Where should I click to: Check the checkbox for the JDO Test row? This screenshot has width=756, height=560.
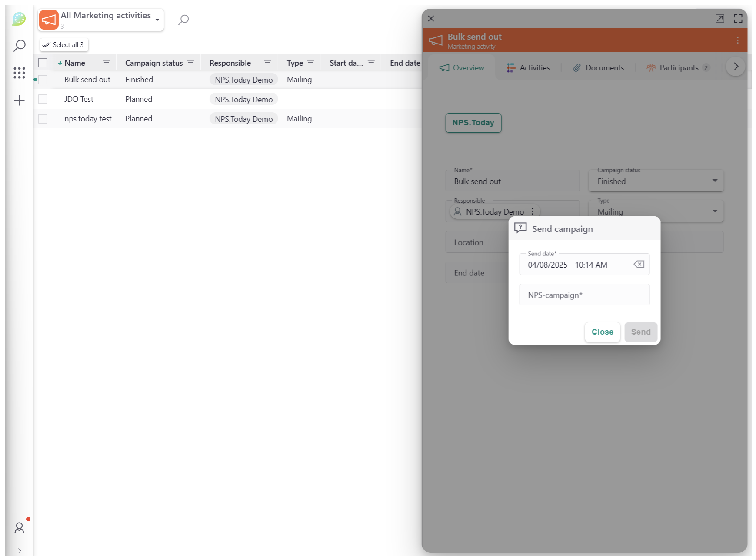43,99
